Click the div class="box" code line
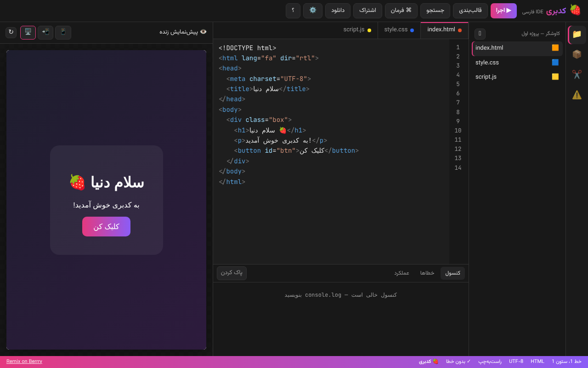Image resolution: width=588 pixels, height=368 pixels. tap(259, 120)
